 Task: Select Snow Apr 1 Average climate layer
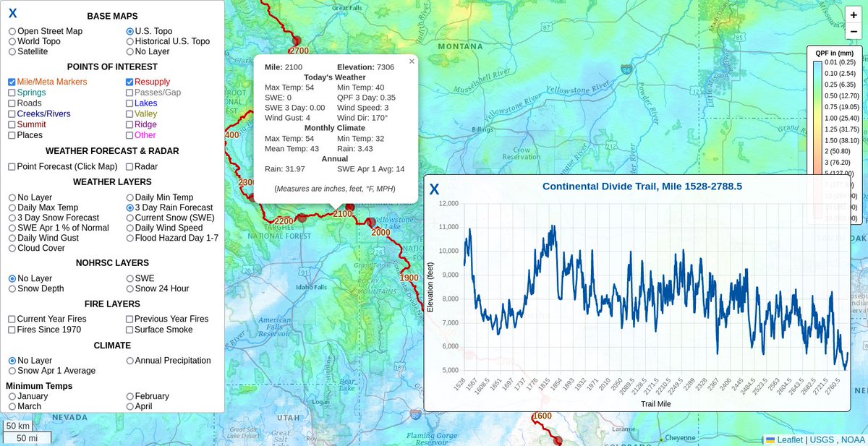coord(12,371)
